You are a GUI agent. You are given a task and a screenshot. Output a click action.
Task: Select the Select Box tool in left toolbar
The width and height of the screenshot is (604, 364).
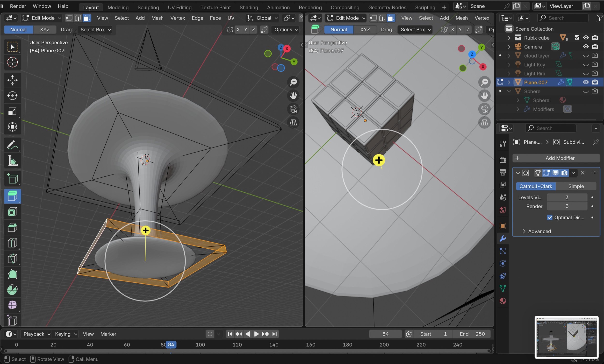coord(12,47)
